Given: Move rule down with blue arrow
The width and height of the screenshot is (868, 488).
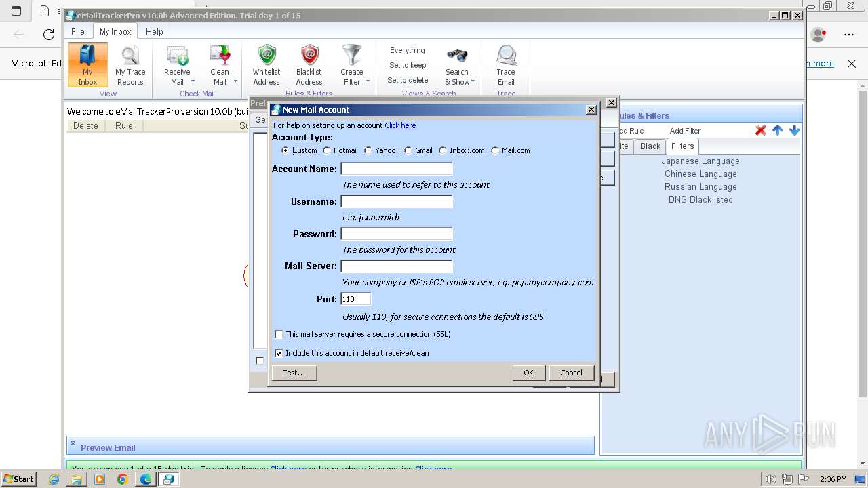Looking at the screenshot, I should (x=794, y=130).
